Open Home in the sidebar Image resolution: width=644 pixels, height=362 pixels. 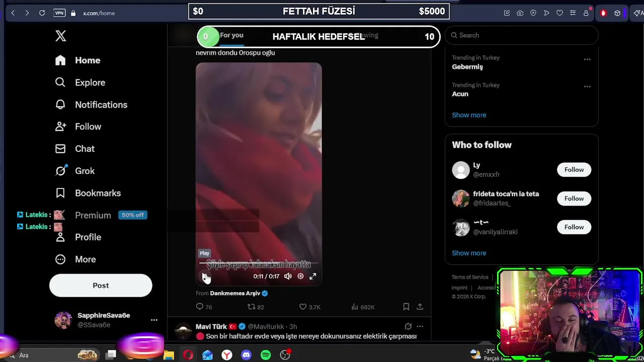point(78,60)
